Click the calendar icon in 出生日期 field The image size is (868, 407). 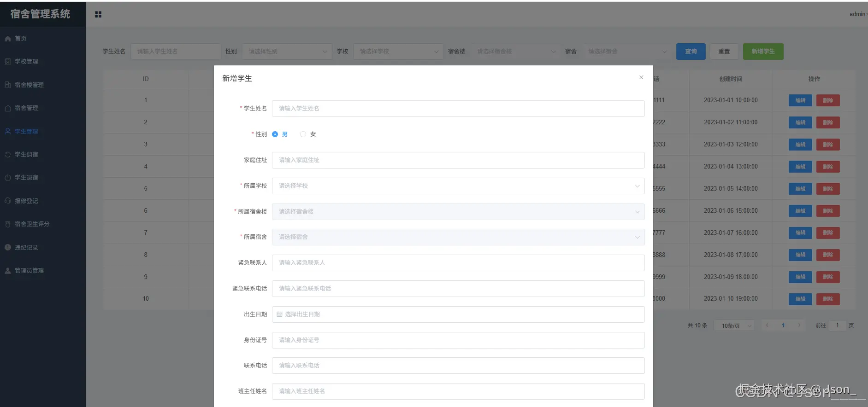(279, 314)
